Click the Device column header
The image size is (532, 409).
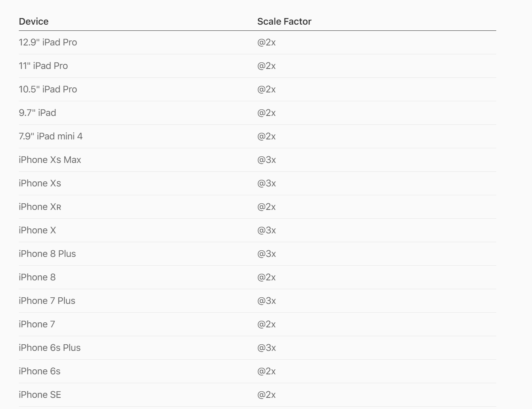pyautogui.click(x=34, y=22)
